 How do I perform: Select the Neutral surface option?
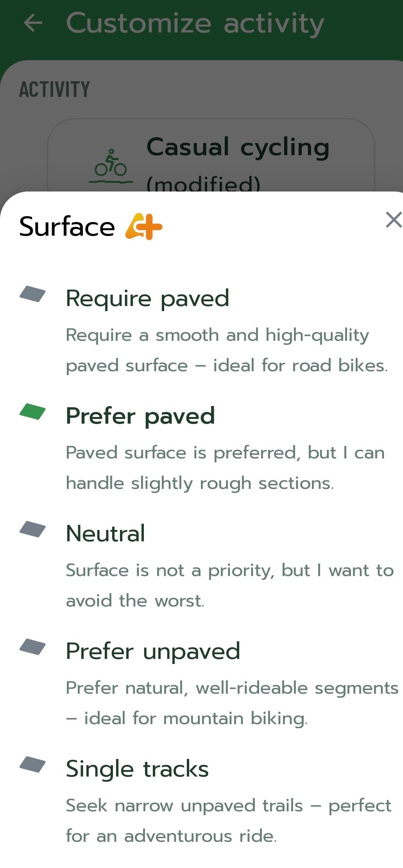tap(106, 533)
